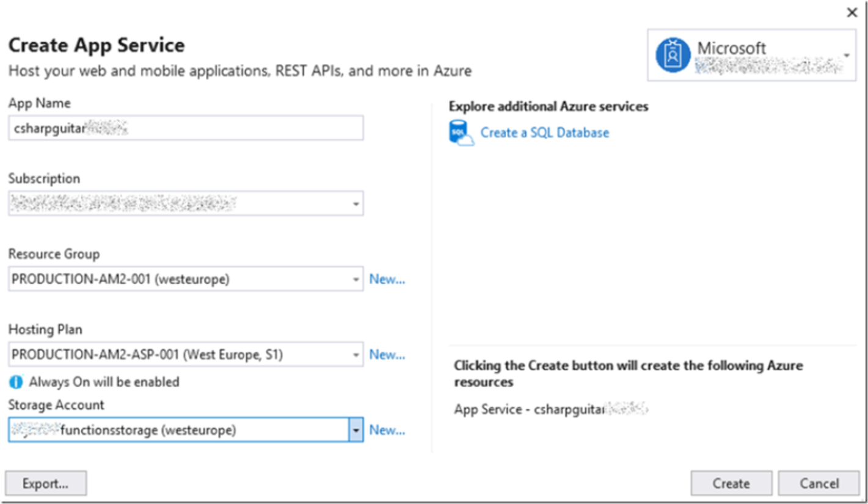Click the Microsoft account name text
This screenshot has height=504, width=868.
pos(732,48)
